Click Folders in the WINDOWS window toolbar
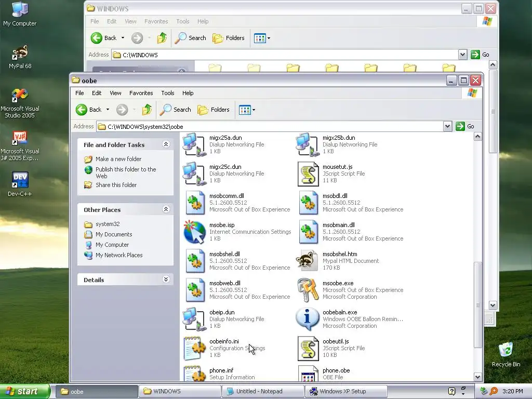532x399 pixels. tap(229, 38)
